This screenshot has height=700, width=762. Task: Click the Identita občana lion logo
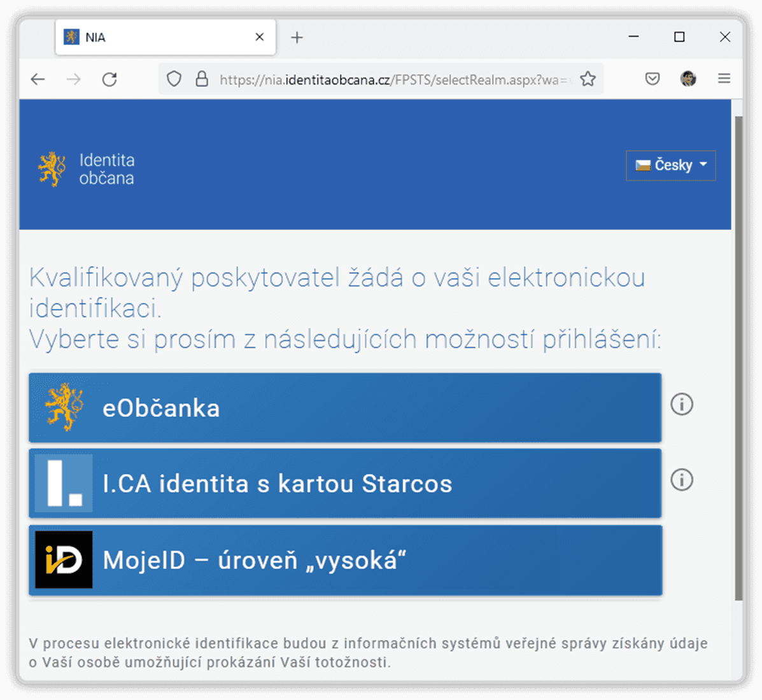pos(52,169)
